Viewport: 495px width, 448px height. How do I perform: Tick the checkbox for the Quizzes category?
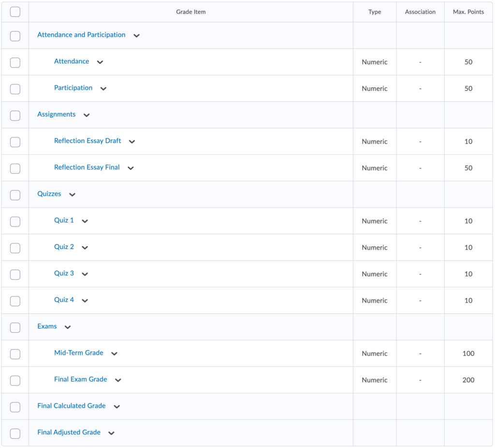point(15,194)
